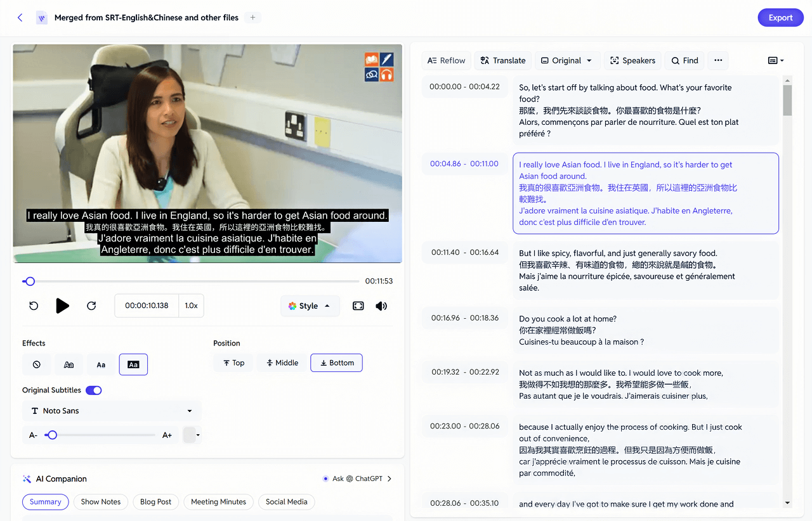Click the 00:11:53 total duration text
This screenshot has width=812, height=521.
click(379, 281)
